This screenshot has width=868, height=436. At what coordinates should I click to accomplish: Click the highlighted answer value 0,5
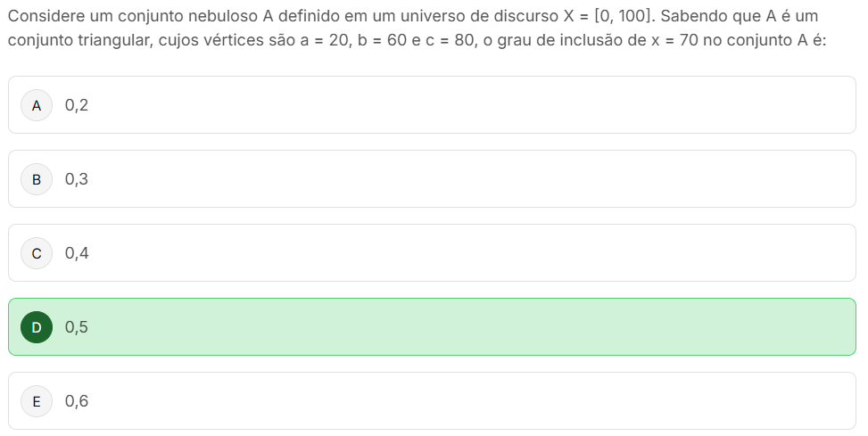click(x=77, y=327)
